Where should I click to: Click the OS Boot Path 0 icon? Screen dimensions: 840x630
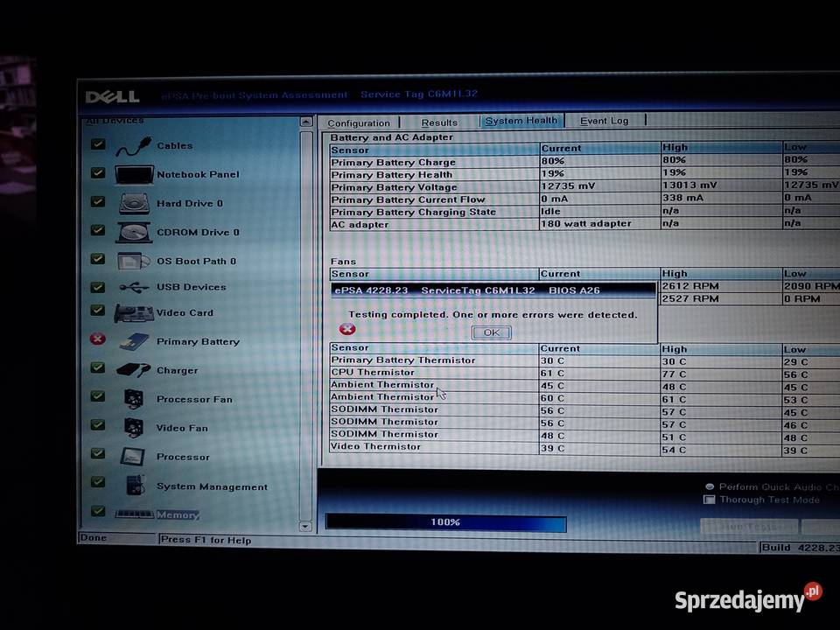click(x=133, y=262)
